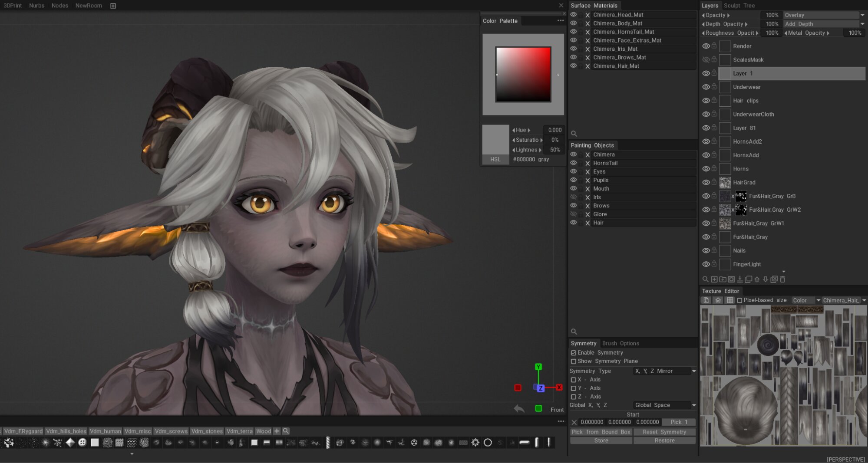This screenshot has width=868, height=463.
Task: Click the Store button
Action: click(x=601, y=440)
